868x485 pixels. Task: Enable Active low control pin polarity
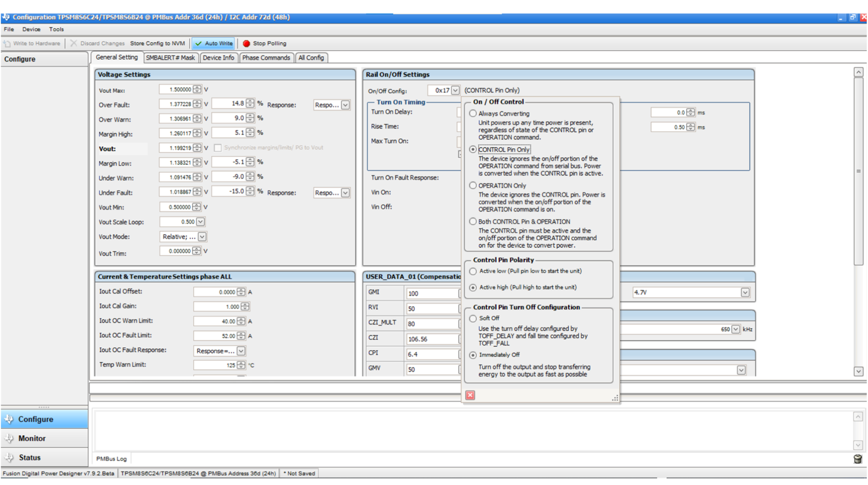point(472,271)
